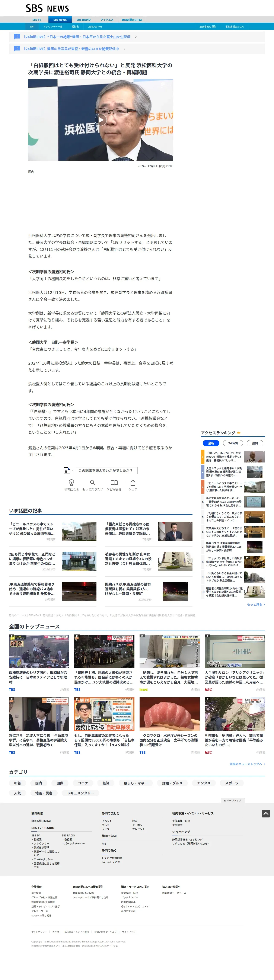The height and width of the screenshot is (980, 274).
Task: Open the 地震・災害 category
Action: pos(43,793)
